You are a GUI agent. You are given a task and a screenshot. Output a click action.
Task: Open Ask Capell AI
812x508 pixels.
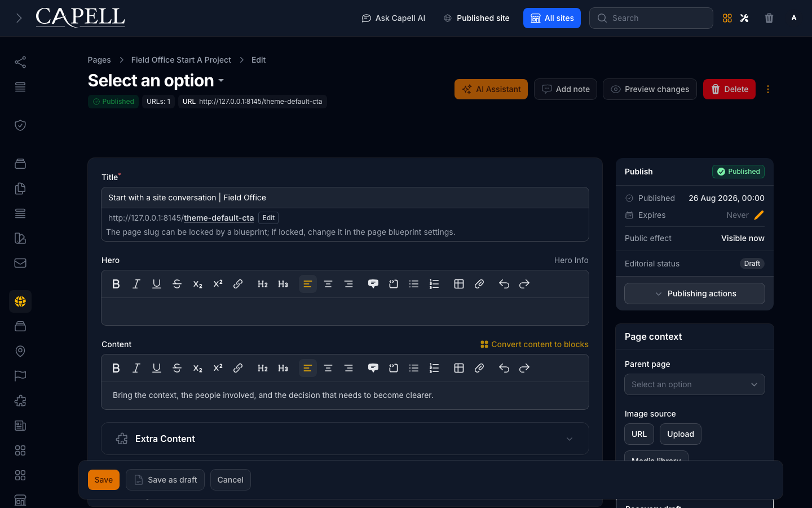394,18
